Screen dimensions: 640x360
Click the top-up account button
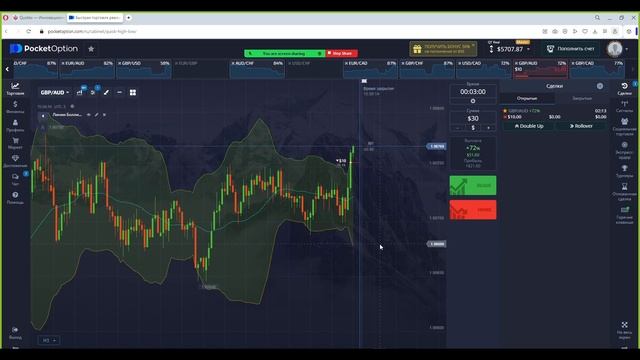point(571,49)
